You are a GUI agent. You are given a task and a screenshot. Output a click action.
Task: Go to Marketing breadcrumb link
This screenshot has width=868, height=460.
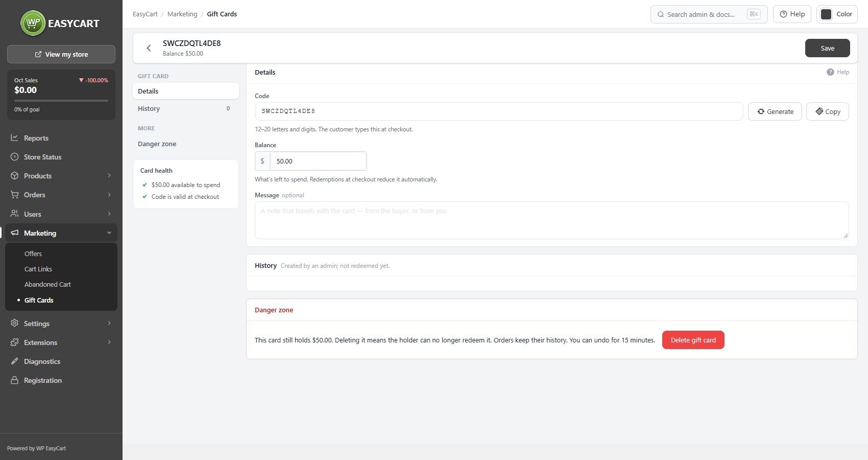tap(182, 14)
